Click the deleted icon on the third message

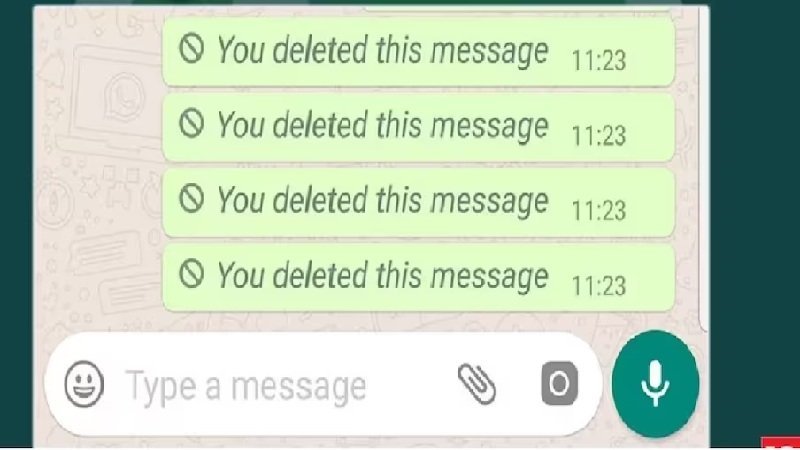191,198
